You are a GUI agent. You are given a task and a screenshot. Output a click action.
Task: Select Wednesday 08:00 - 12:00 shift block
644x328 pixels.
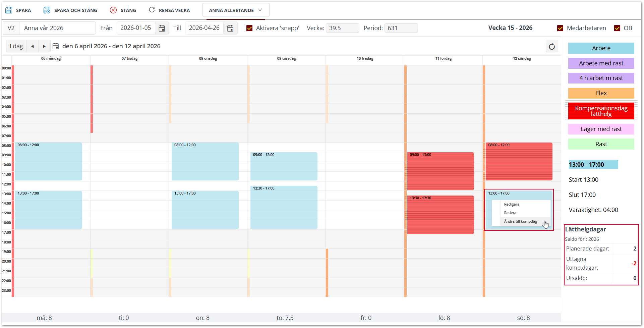tap(205, 162)
